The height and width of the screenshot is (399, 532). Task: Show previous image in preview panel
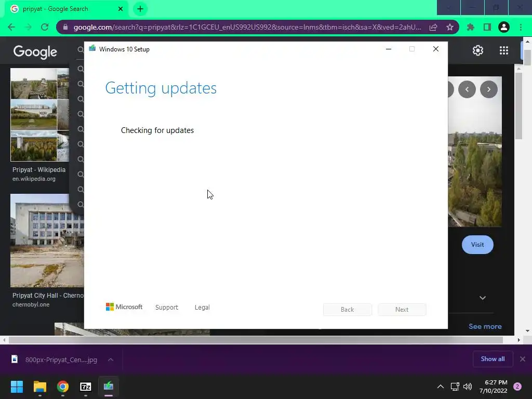point(467,89)
